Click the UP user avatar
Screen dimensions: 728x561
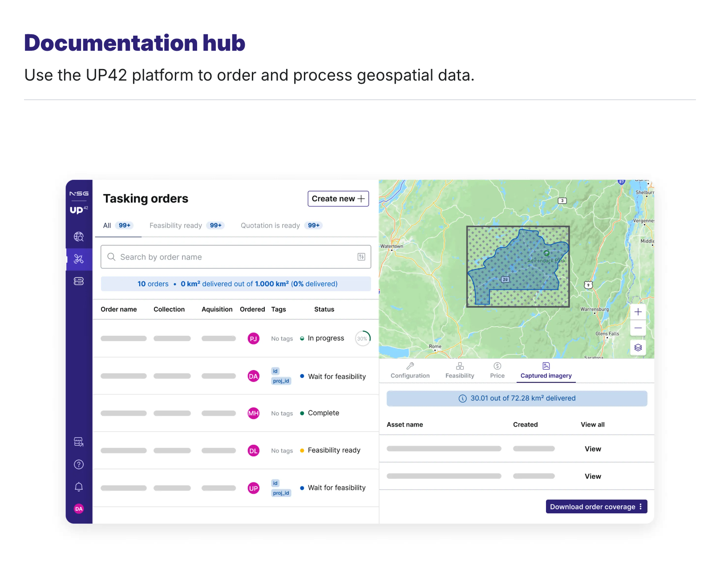click(x=254, y=488)
